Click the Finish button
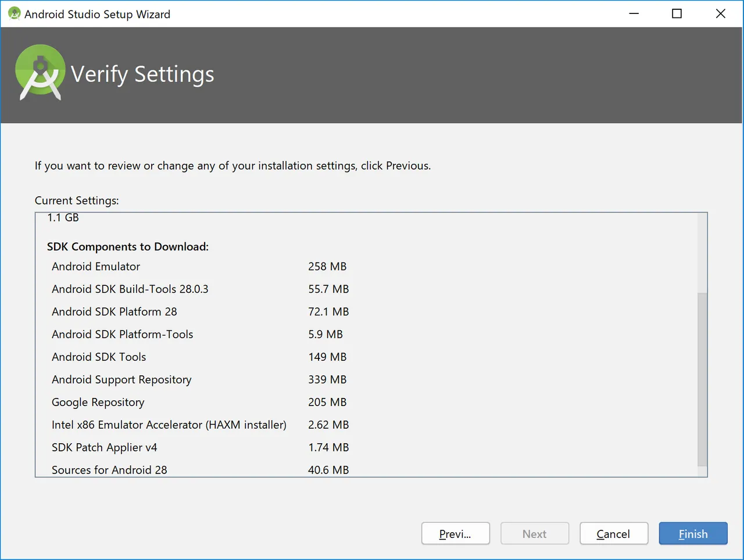This screenshot has width=744, height=560. click(693, 533)
